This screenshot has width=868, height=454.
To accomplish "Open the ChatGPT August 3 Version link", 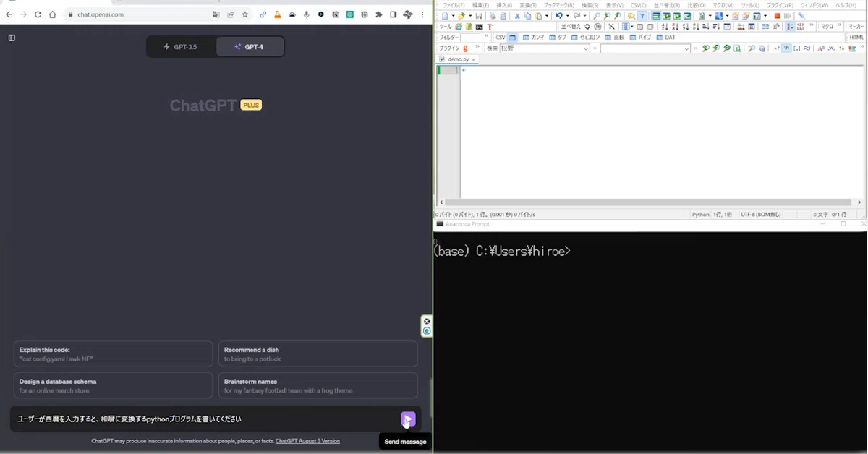I will pos(307,441).
